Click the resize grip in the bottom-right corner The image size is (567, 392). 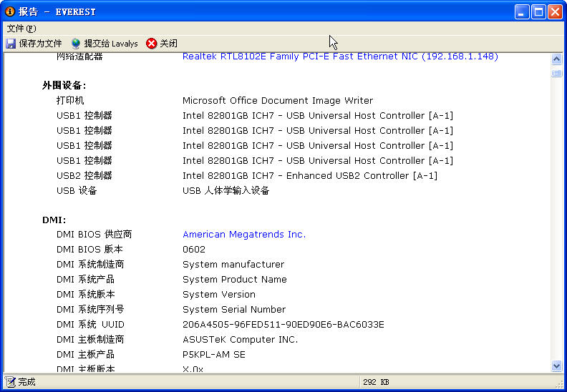(x=561, y=386)
